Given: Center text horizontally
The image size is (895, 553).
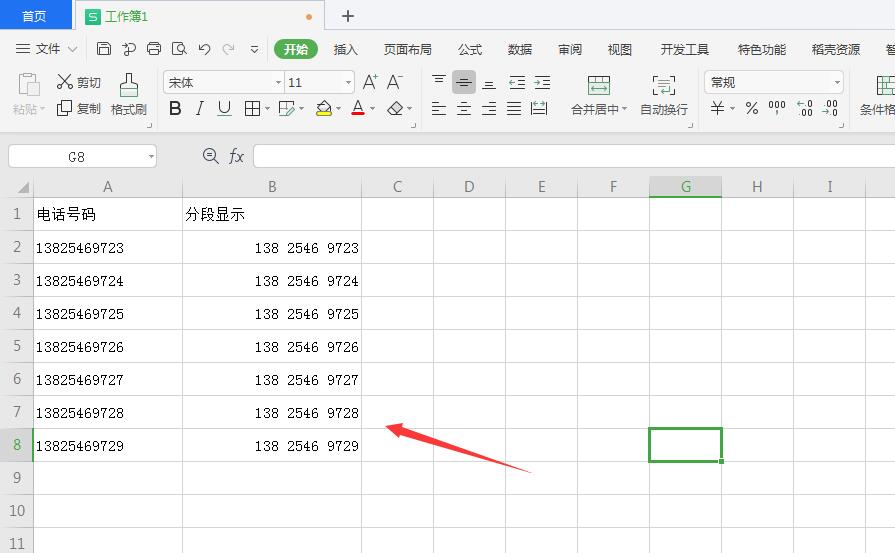Looking at the screenshot, I should (464, 108).
